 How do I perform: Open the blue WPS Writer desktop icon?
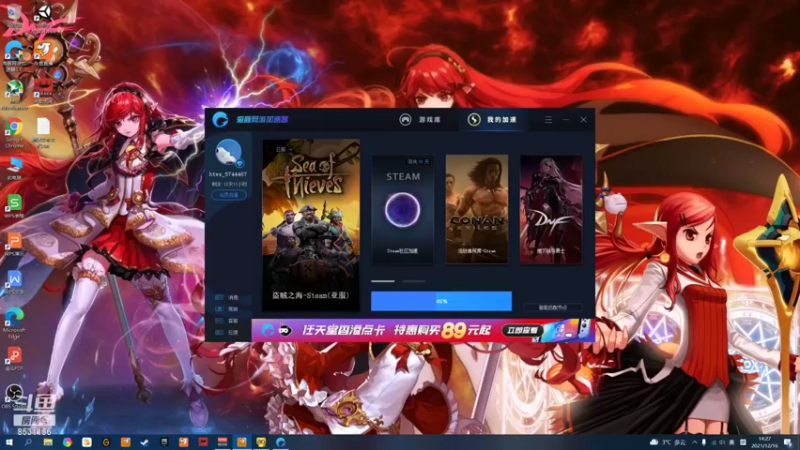(14, 282)
